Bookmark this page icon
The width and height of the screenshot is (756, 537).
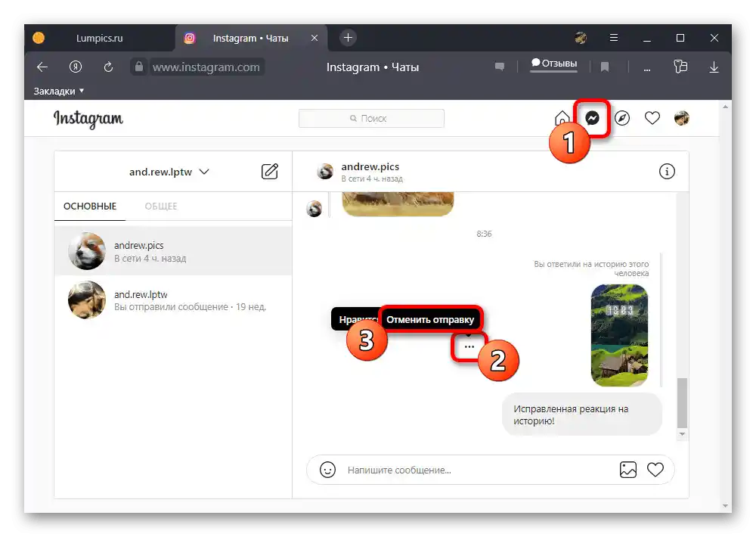(605, 67)
